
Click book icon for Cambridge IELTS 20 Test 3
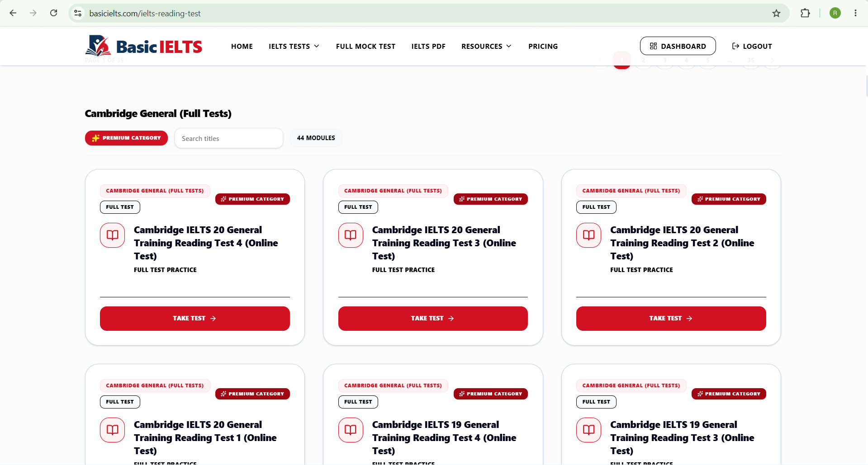click(x=351, y=235)
